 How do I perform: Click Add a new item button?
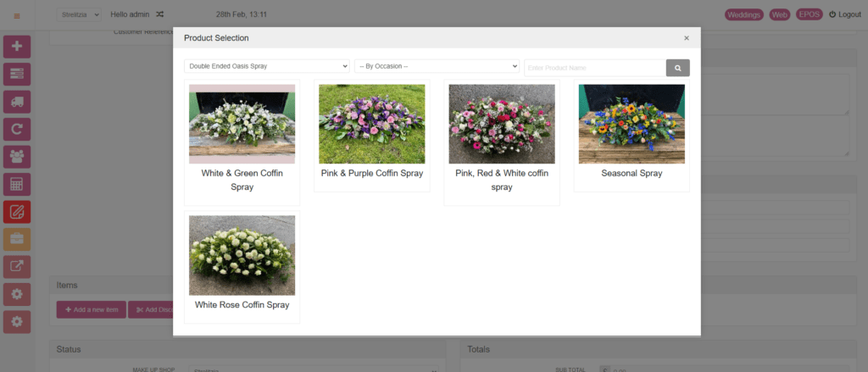pos(92,309)
